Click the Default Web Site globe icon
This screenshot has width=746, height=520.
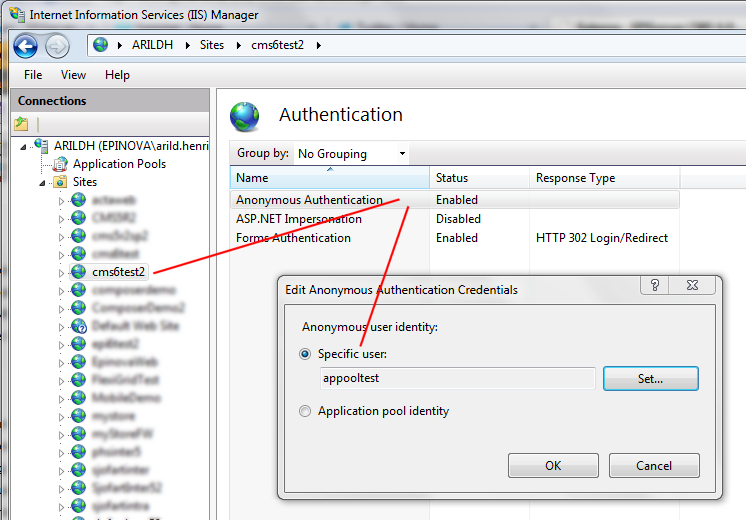coord(78,326)
